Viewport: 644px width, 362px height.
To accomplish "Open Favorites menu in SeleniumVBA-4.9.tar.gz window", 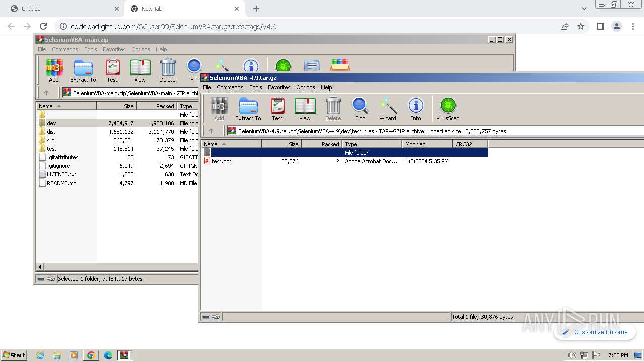I will (x=279, y=87).
